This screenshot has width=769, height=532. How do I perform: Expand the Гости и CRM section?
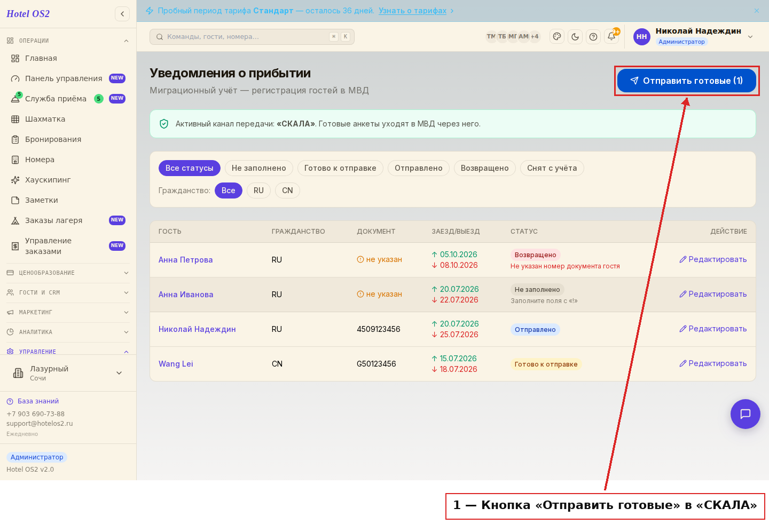point(68,292)
